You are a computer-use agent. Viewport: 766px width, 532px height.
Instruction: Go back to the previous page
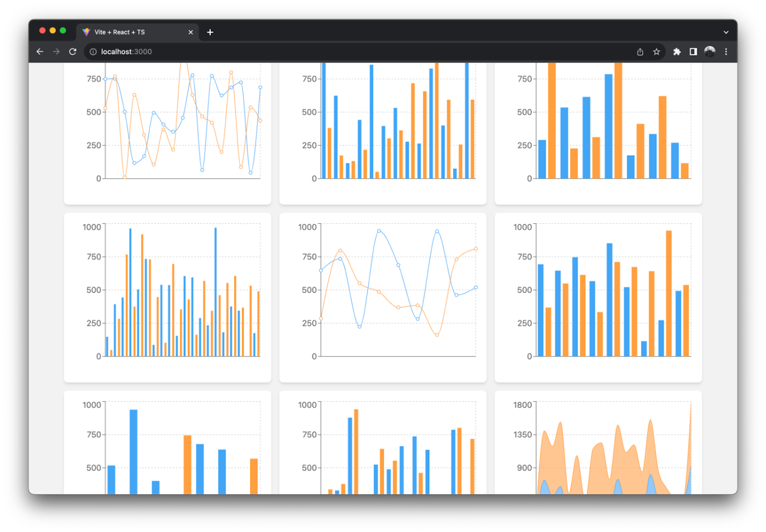(40, 52)
